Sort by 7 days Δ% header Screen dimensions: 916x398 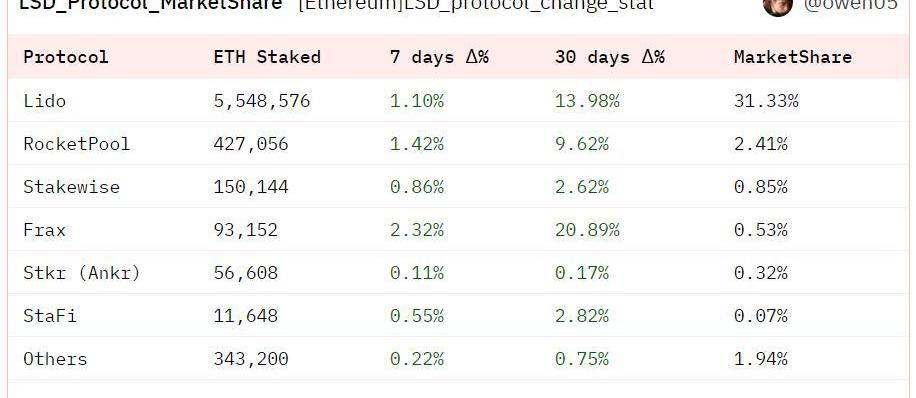point(439,57)
